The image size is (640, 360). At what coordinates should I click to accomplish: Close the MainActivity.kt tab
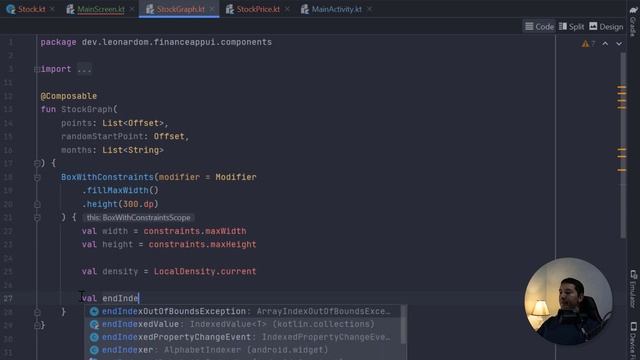pos(369,9)
